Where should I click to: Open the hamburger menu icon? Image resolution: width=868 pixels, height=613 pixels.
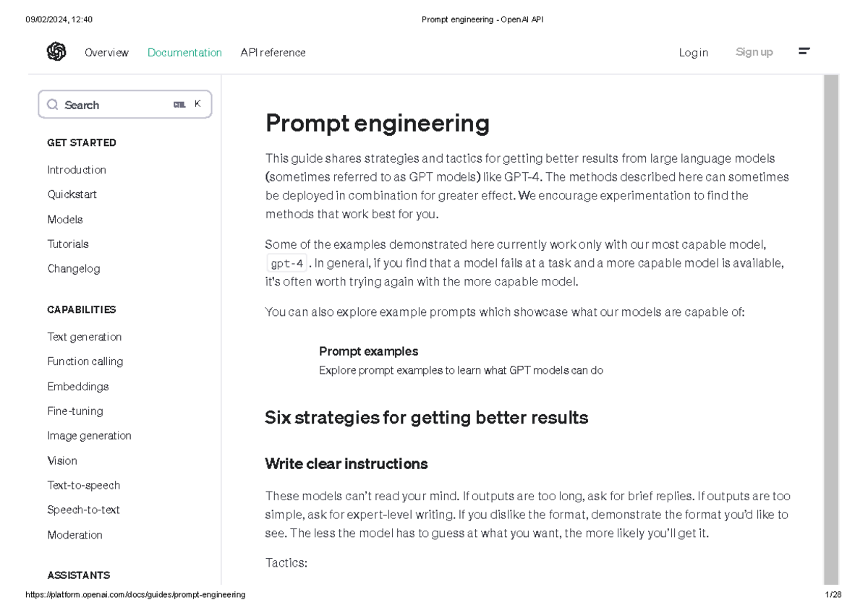804,51
